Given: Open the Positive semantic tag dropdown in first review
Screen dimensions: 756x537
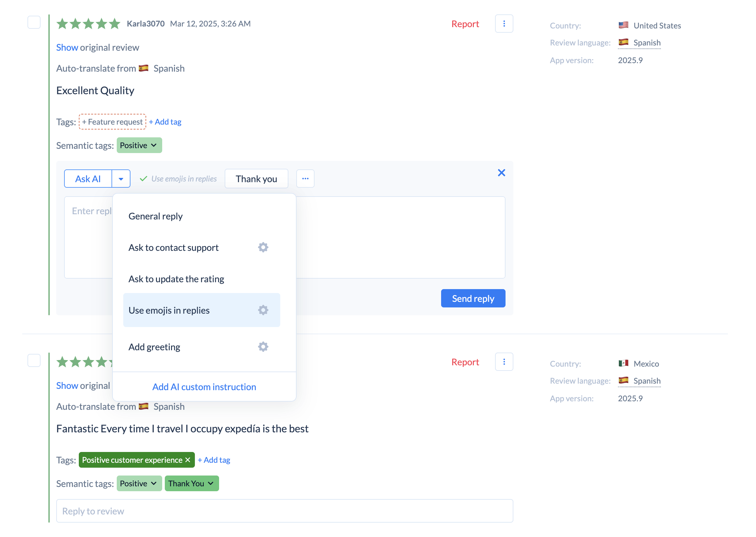Looking at the screenshot, I should 139,146.
